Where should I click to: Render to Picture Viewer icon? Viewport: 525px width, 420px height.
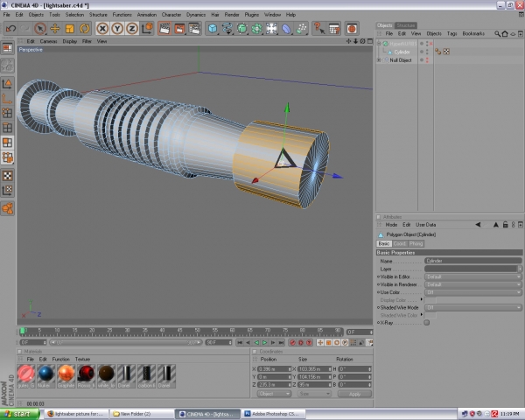pyautogui.click(x=179, y=29)
